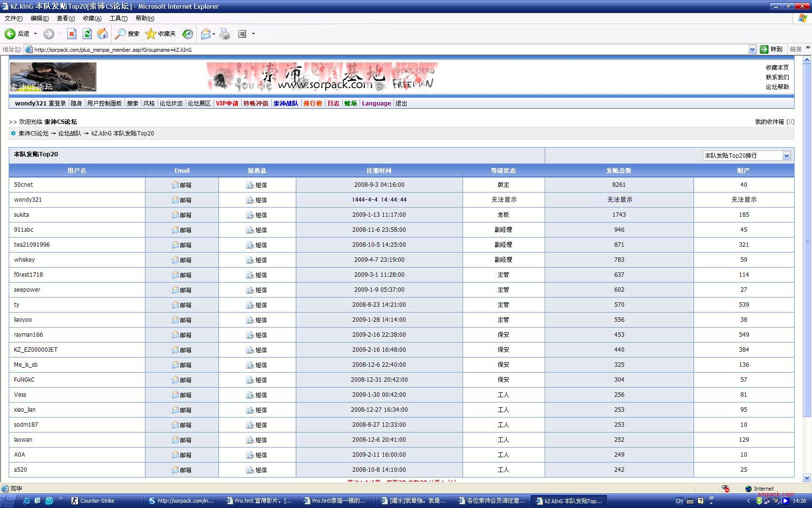The image size is (812, 508).
Task: Click the Home icon in toolbar
Action: (102, 34)
